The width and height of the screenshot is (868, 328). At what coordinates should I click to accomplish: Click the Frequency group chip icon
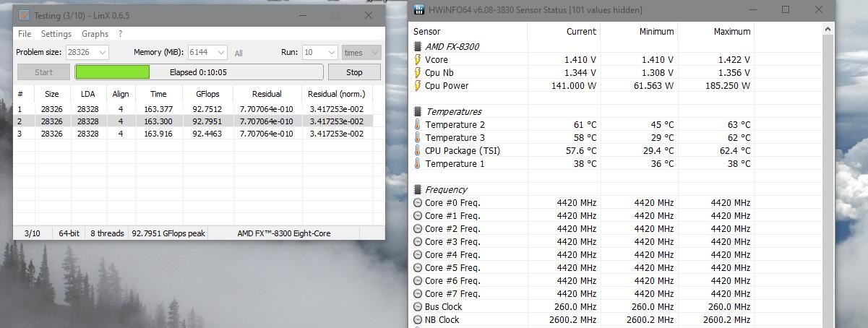pyautogui.click(x=417, y=189)
